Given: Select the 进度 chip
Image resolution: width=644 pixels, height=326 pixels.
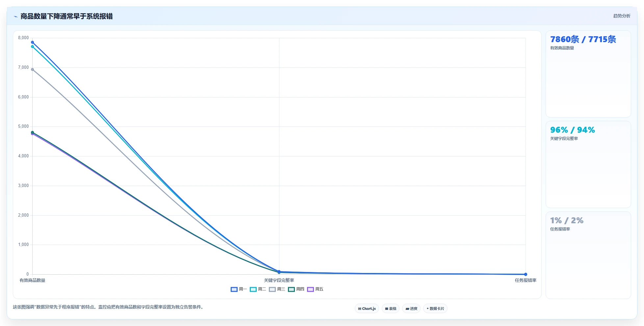Looking at the screenshot, I should point(411,309).
